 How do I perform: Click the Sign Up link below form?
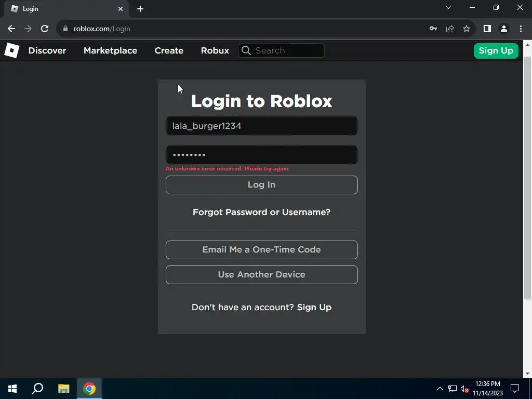[314, 307]
